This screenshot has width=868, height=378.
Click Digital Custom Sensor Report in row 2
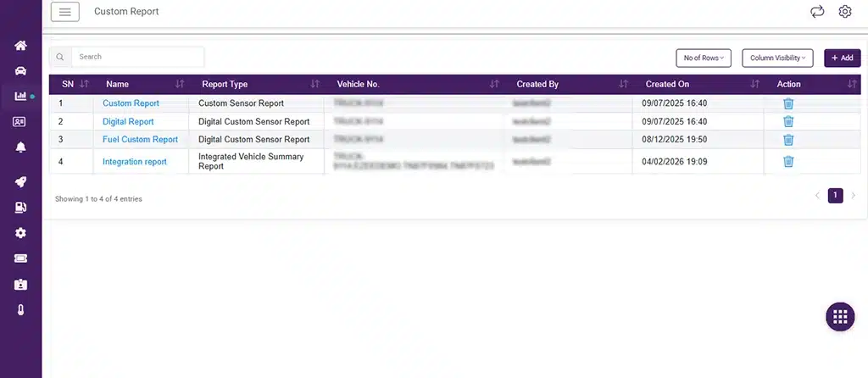tap(253, 122)
